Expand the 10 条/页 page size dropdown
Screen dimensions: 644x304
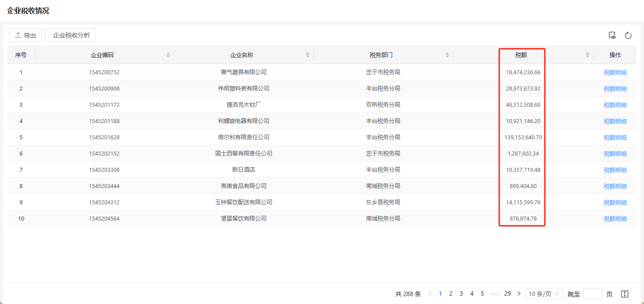pos(544,294)
